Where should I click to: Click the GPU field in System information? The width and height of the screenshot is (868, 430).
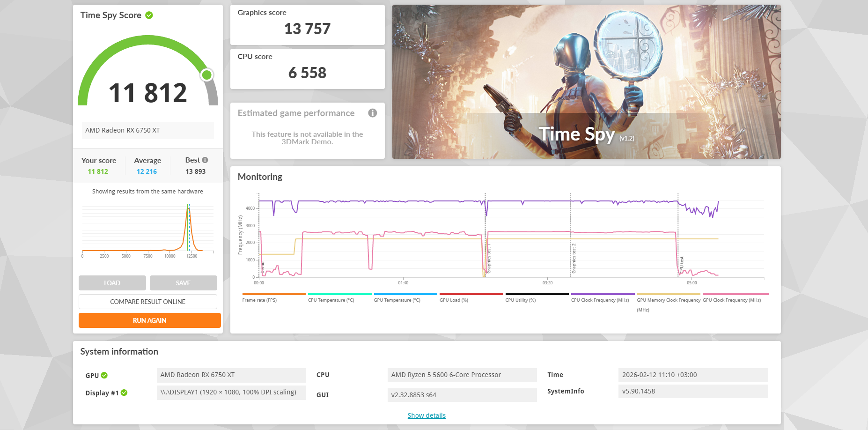click(231, 375)
